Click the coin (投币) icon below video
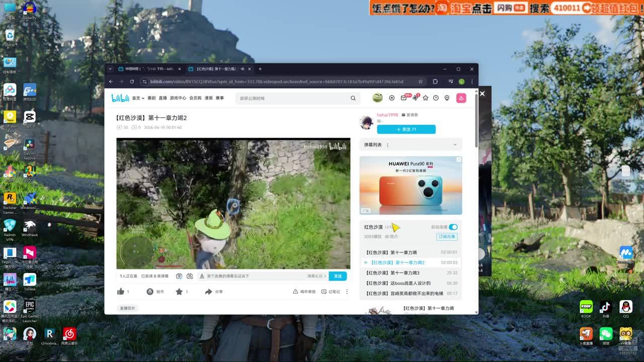 (150, 292)
